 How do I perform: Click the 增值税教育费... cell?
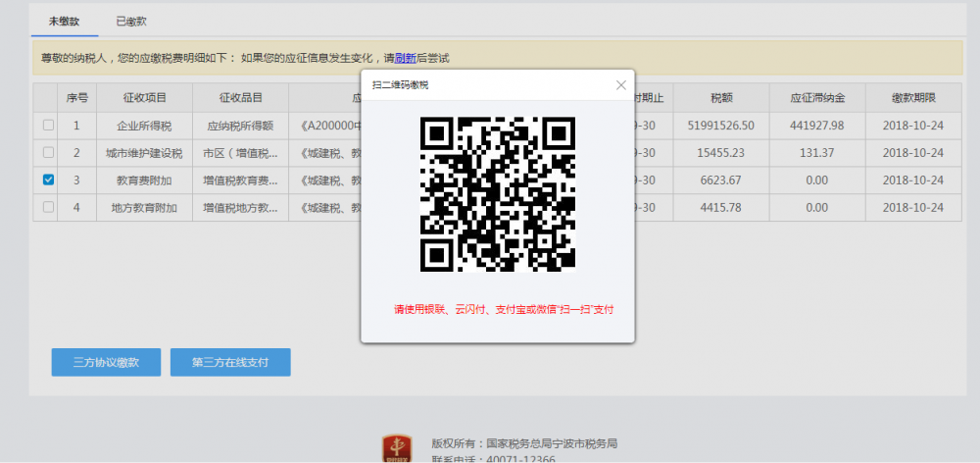(x=241, y=180)
